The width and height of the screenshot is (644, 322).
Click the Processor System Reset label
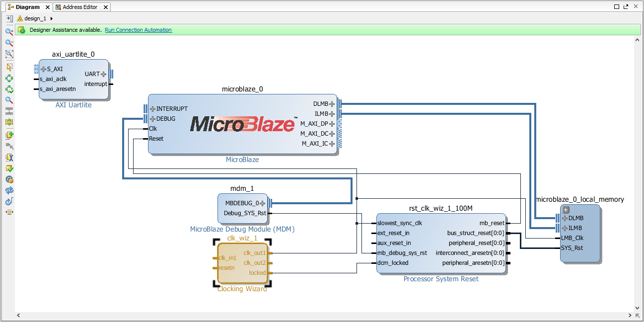coord(441,279)
